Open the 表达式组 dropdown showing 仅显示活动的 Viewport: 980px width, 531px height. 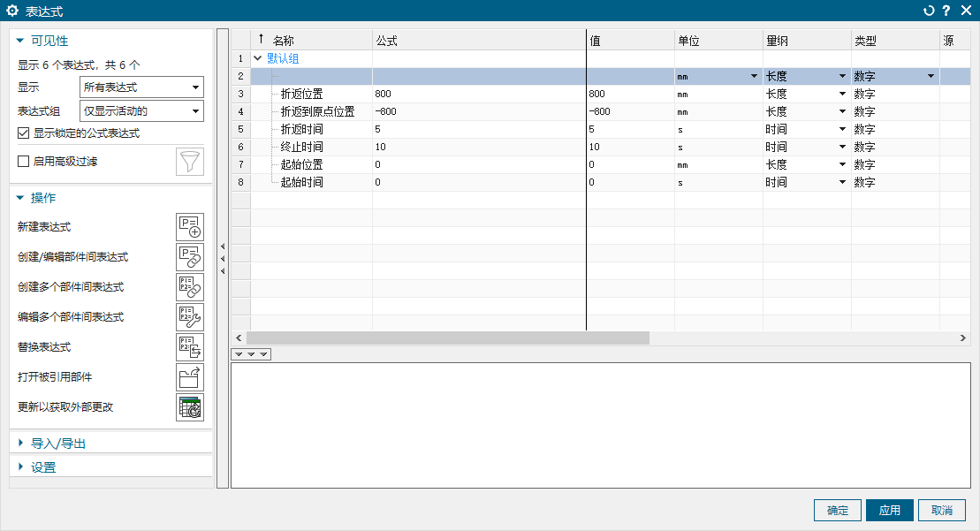click(141, 110)
